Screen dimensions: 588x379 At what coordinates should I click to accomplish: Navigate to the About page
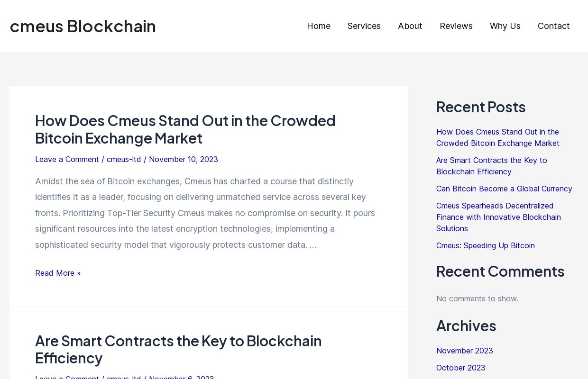[x=410, y=26]
